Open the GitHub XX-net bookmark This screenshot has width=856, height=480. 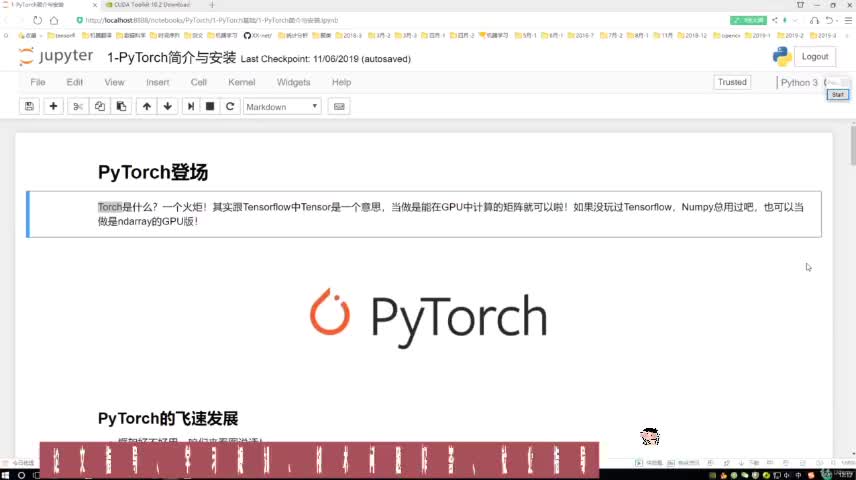(x=257, y=35)
